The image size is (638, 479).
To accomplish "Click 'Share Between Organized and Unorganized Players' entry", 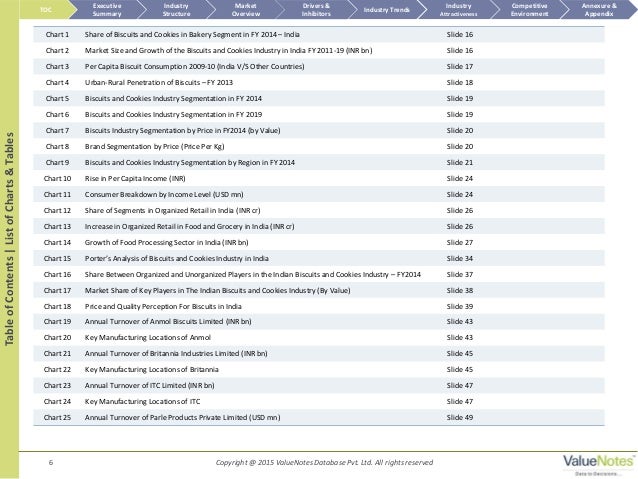I will (252, 274).
